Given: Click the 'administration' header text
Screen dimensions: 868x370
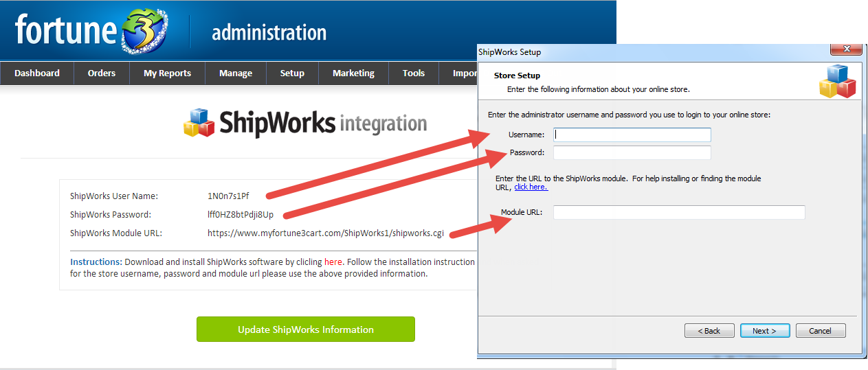Looking at the screenshot, I should pyautogui.click(x=269, y=32).
